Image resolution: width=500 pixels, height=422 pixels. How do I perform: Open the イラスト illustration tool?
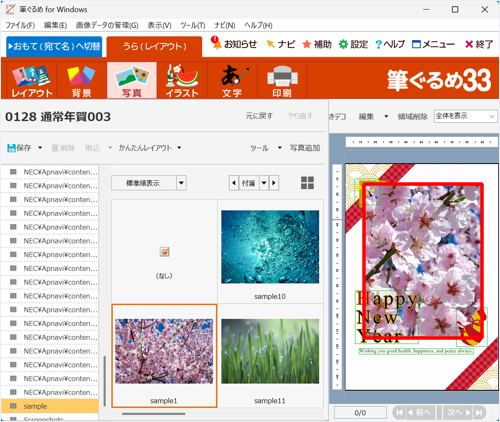point(182,80)
